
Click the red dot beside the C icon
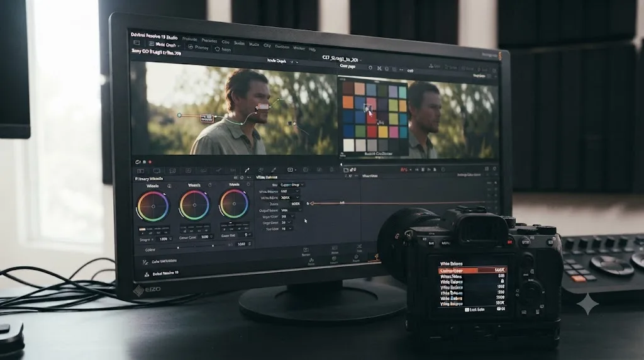point(150,162)
